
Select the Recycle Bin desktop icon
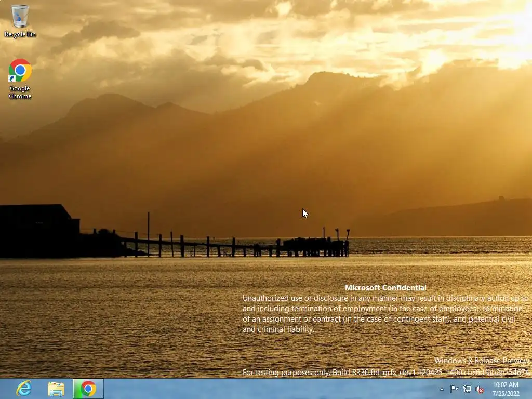coord(20,21)
